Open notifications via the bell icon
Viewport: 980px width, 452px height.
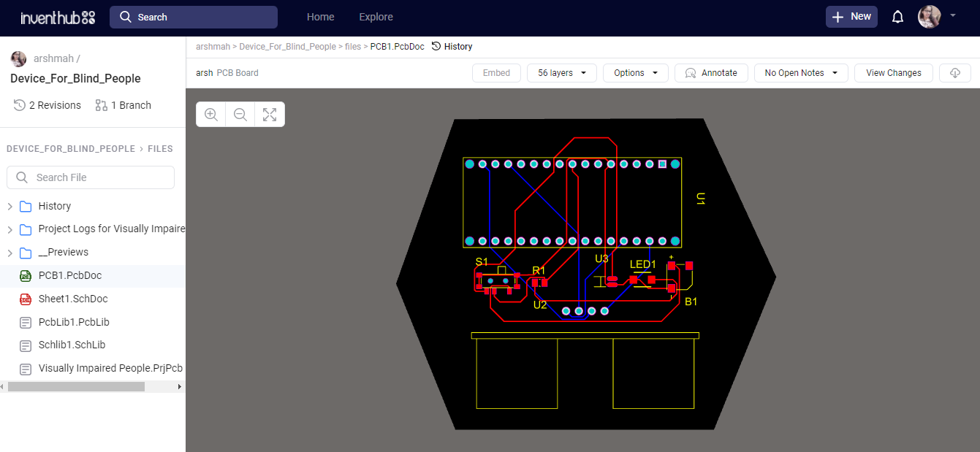point(897,16)
